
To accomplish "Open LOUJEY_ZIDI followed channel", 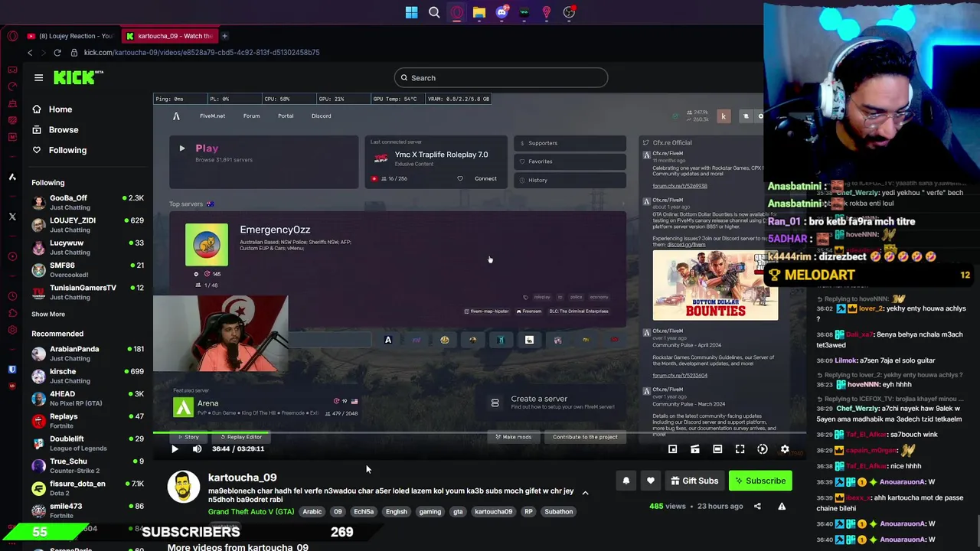I will (88, 224).
